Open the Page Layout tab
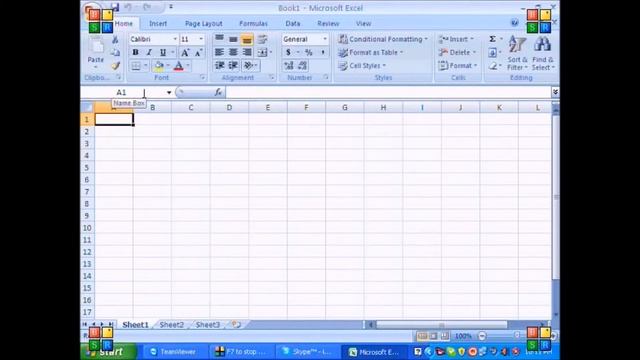Screen dimensions: 640x360 click(203, 24)
